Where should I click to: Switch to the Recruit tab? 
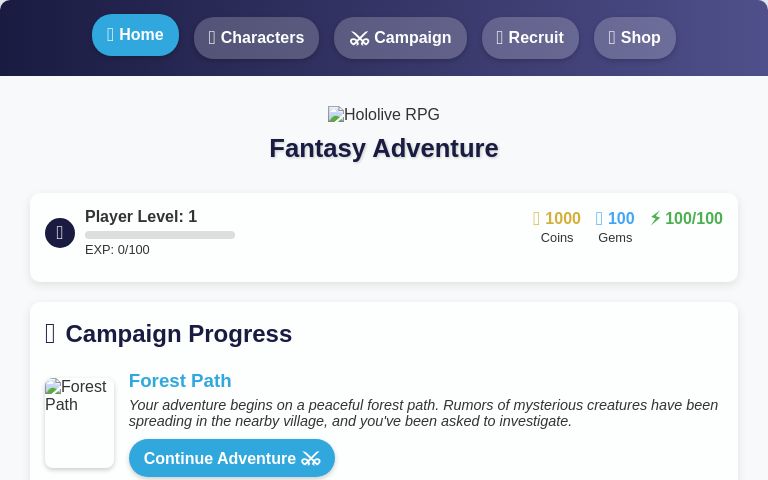tap(530, 38)
